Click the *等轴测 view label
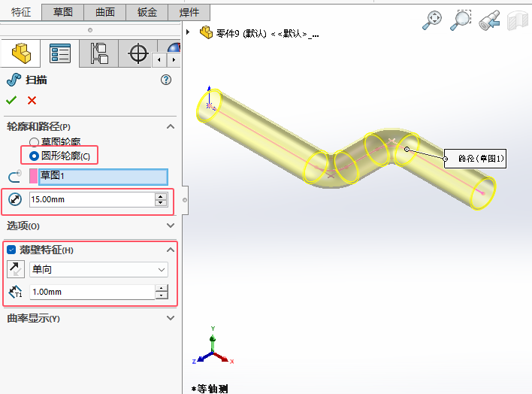532x394 pixels. click(210, 389)
